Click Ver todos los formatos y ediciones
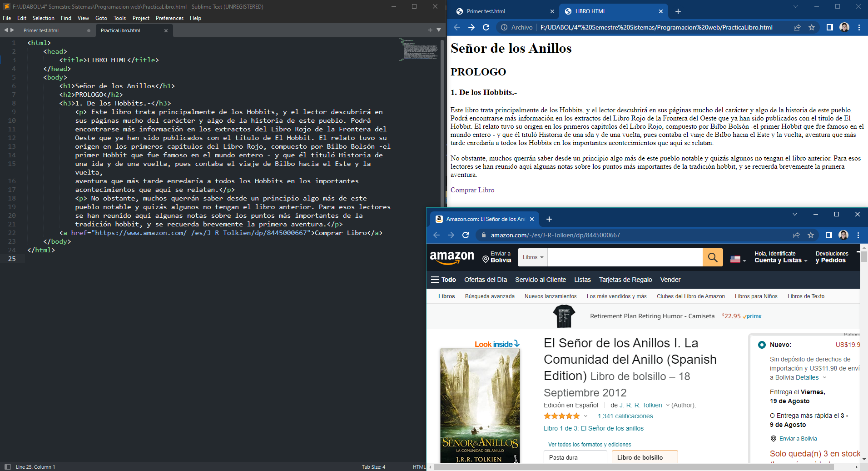 589,445
